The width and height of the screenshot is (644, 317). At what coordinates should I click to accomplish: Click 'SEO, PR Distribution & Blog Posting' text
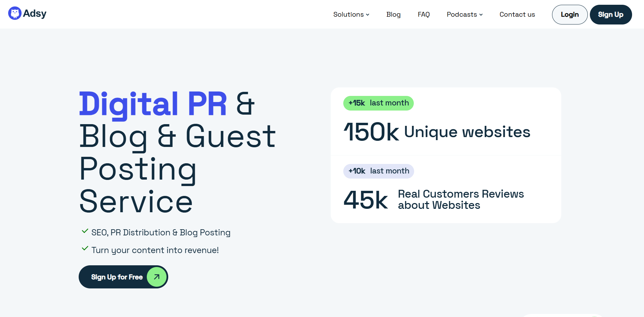click(x=161, y=233)
